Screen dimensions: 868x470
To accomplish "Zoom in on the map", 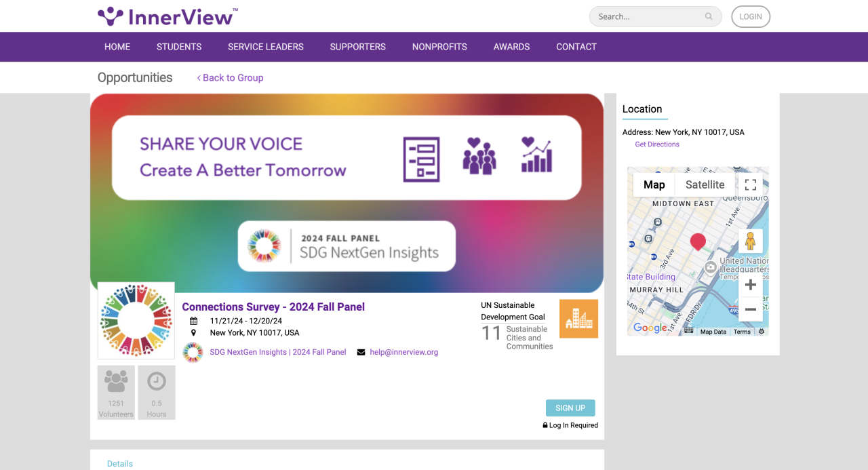I will [x=750, y=285].
